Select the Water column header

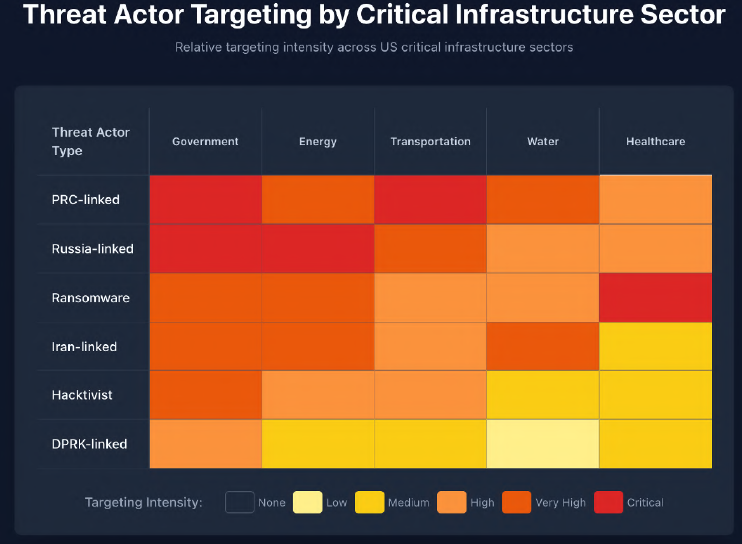pos(543,142)
